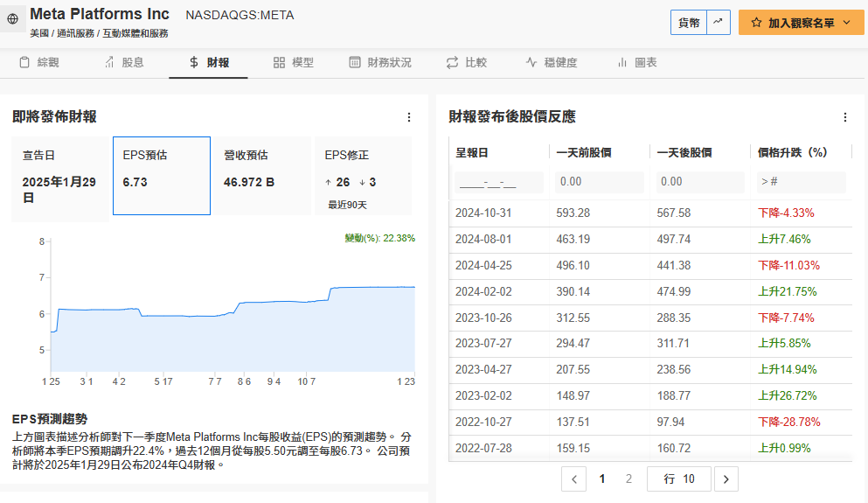This screenshot has height=503, width=868.
Task: Open the 加入觀察名單 dropdown arrow
Action: click(846, 23)
